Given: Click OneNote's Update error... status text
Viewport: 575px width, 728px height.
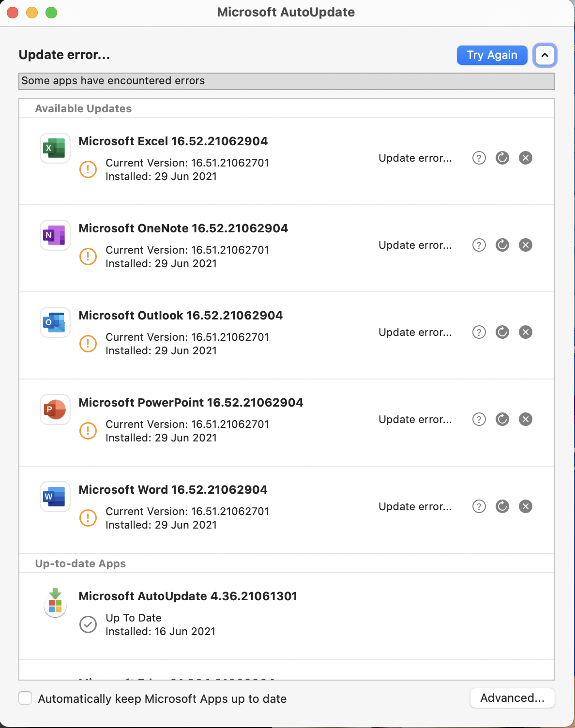Looking at the screenshot, I should coord(415,245).
